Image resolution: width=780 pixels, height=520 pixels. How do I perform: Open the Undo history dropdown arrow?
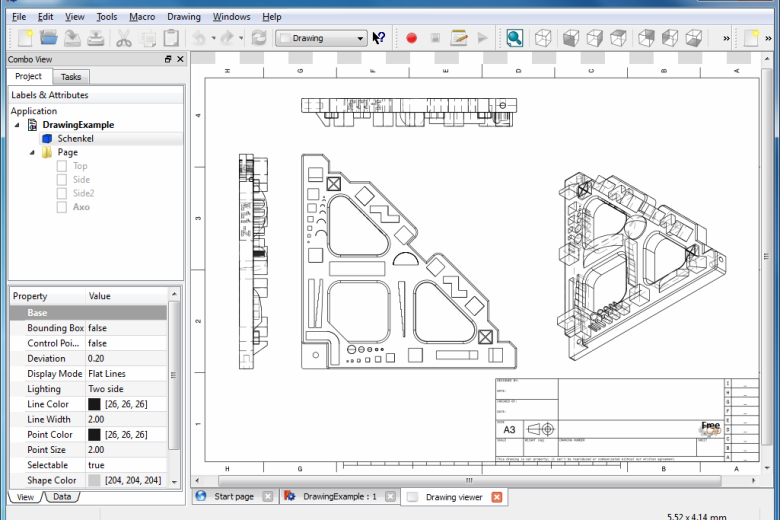coord(213,38)
